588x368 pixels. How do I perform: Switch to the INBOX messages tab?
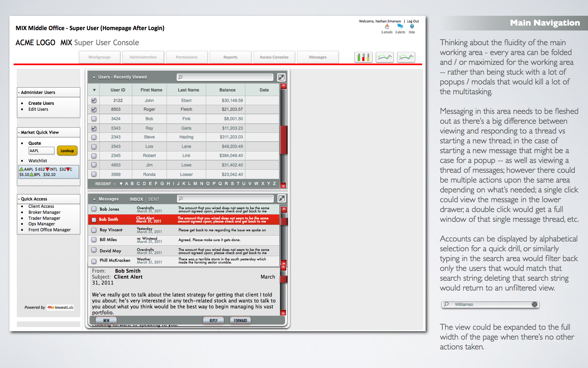coord(136,199)
